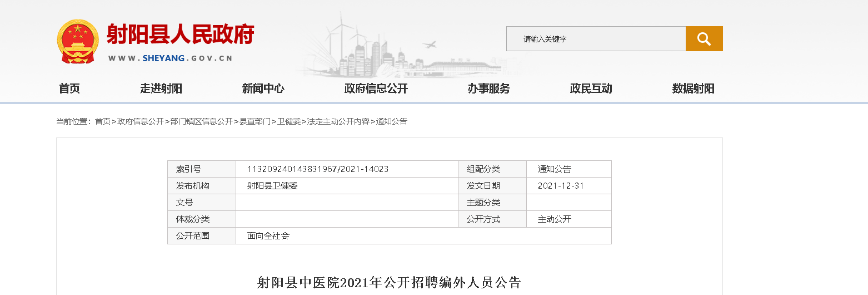
Task: Go to 卫健委 via breadcrumb
Action: pyautogui.click(x=289, y=121)
